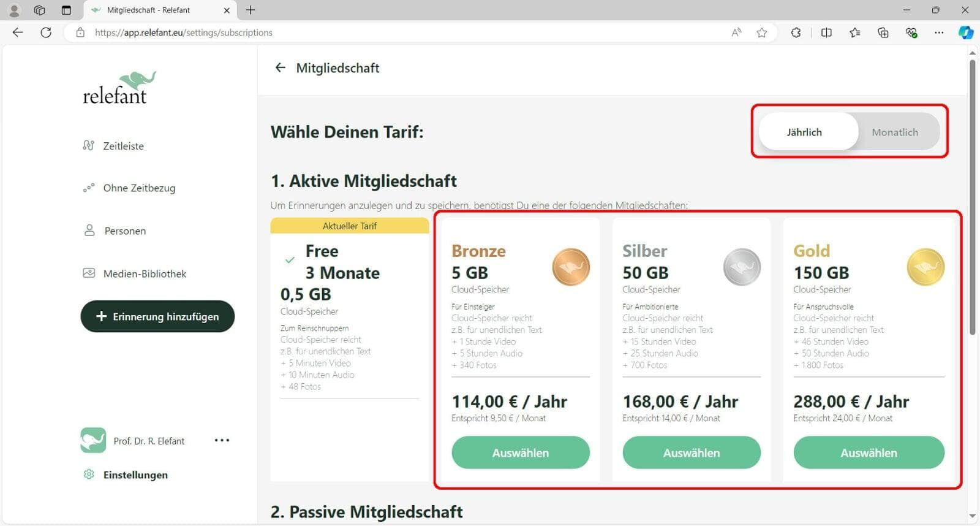Switch billing to Monatlich

895,132
